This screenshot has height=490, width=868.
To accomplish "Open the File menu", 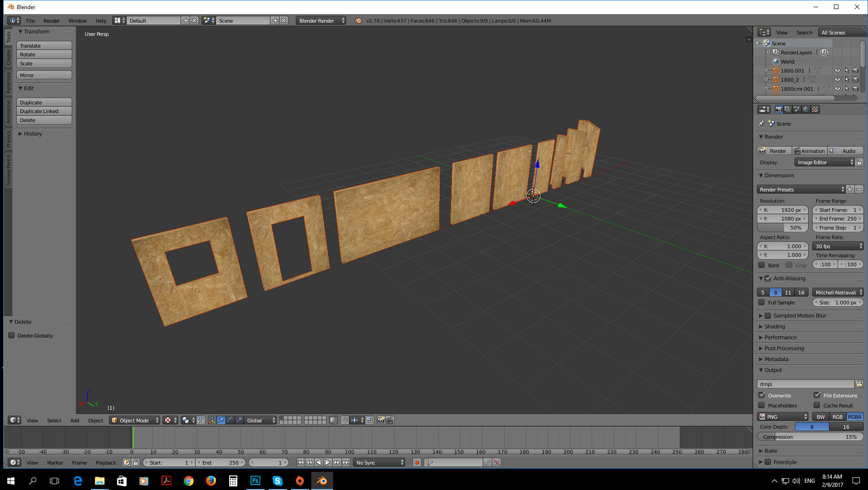I will (30, 21).
